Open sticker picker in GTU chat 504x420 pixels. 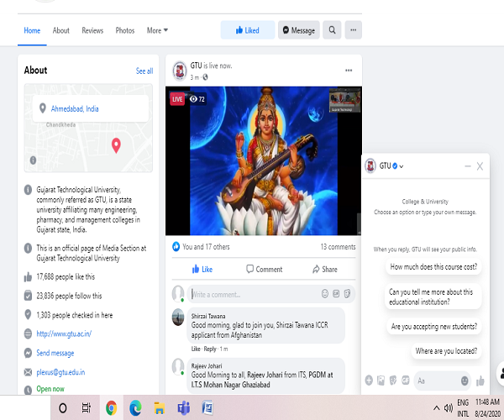point(393,381)
